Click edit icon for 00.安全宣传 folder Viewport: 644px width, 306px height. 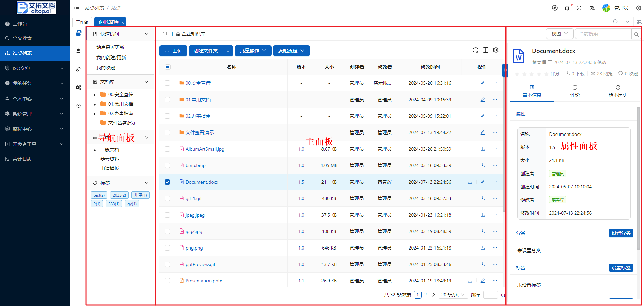point(483,83)
